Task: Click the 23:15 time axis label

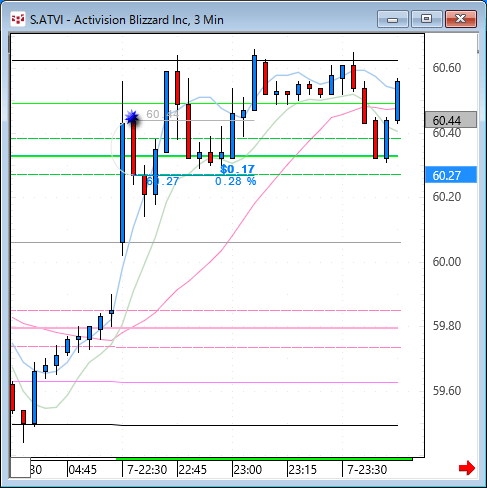Action: click(x=303, y=470)
